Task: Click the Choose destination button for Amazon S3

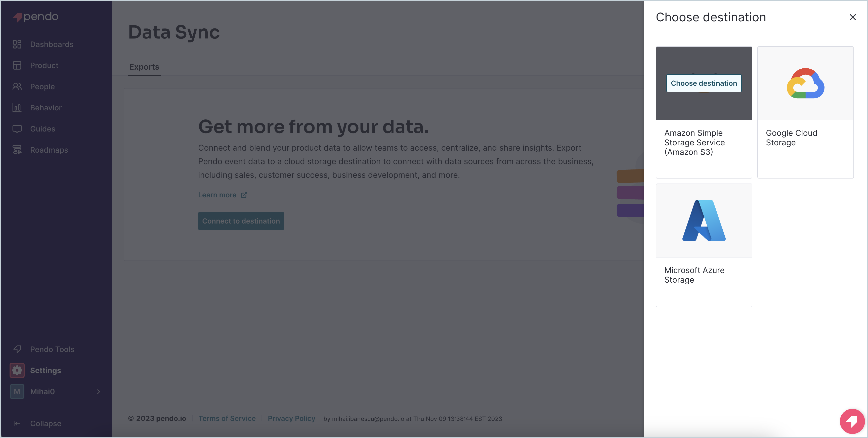Action: pyautogui.click(x=704, y=83)
